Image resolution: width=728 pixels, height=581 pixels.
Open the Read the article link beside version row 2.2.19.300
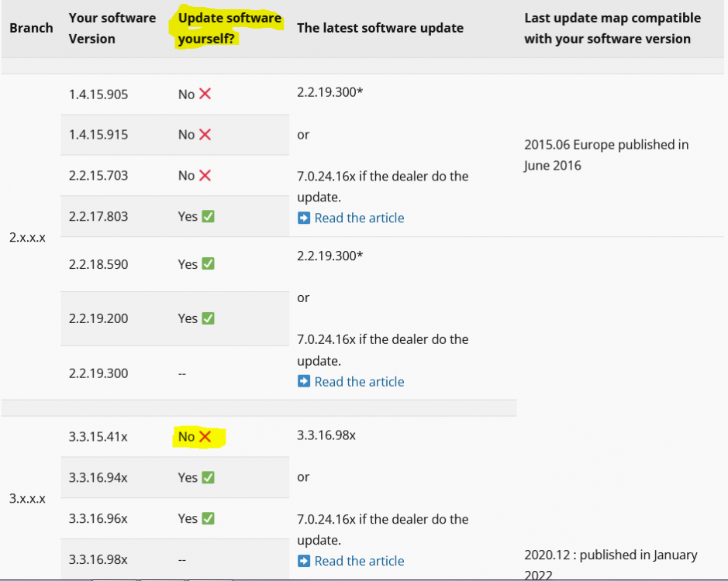(360, 381)
